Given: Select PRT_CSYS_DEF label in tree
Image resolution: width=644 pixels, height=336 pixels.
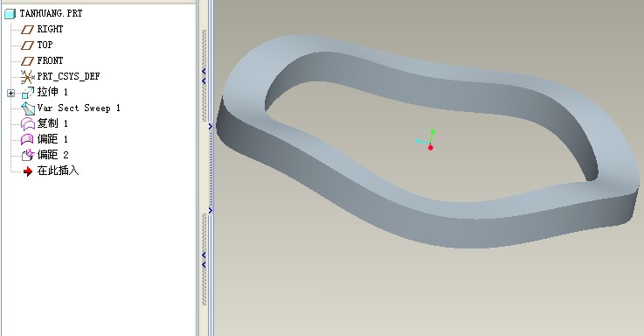Looking at the screenshot, I should [x=68, y=76].
